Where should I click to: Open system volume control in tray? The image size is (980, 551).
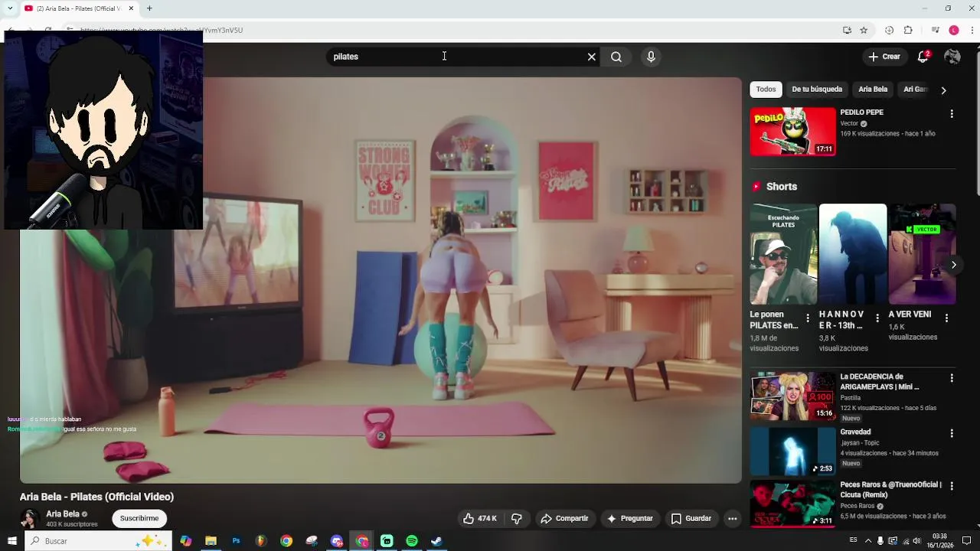[916, 541]
